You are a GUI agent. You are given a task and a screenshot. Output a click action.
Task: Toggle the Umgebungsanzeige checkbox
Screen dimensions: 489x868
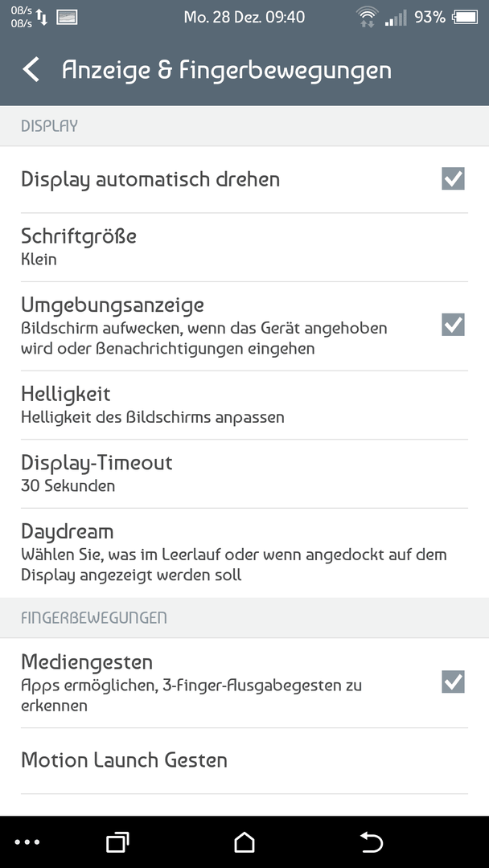click(453, 325)
